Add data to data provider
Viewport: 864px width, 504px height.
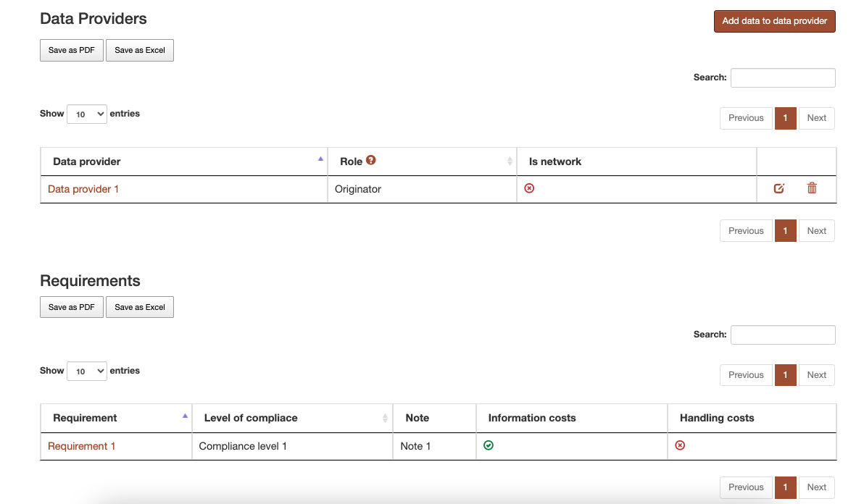point(774,21)
